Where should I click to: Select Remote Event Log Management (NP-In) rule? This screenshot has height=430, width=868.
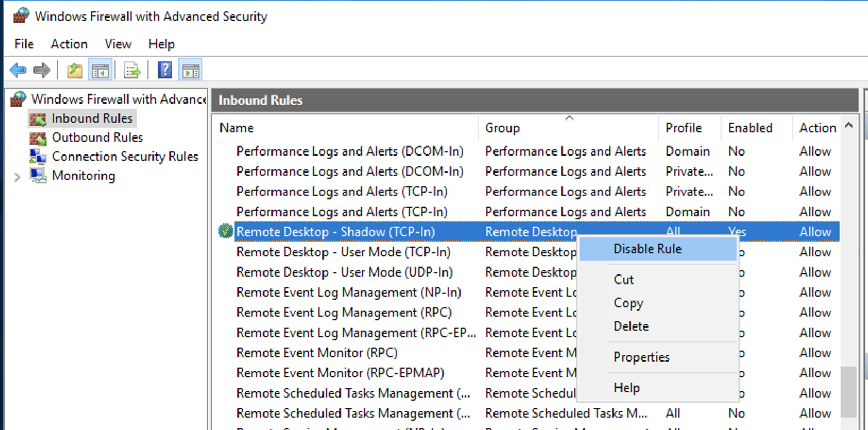[x=349, y=293]
